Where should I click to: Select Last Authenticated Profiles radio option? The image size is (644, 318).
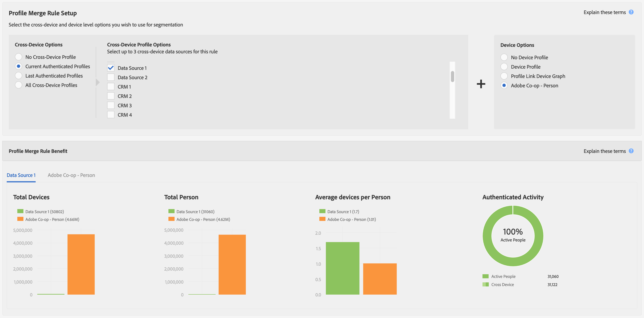point(19,76)
